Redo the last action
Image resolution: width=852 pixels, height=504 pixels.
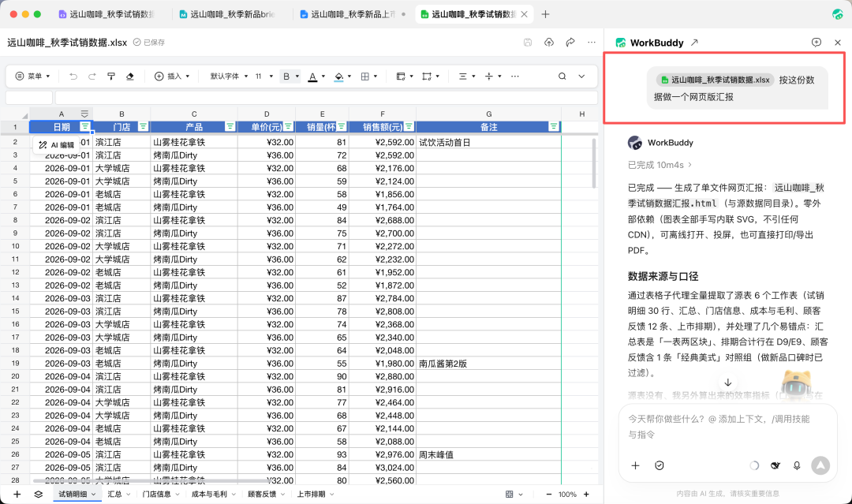click(x=92, y=77)
